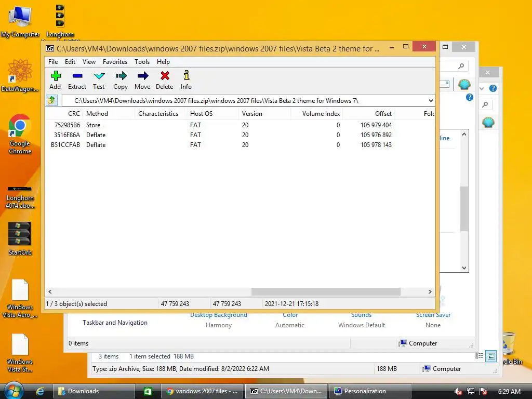The height and width of the screenshot is (399, 532).
Task: Sort by the Method column header
Action: coord(109,114)
